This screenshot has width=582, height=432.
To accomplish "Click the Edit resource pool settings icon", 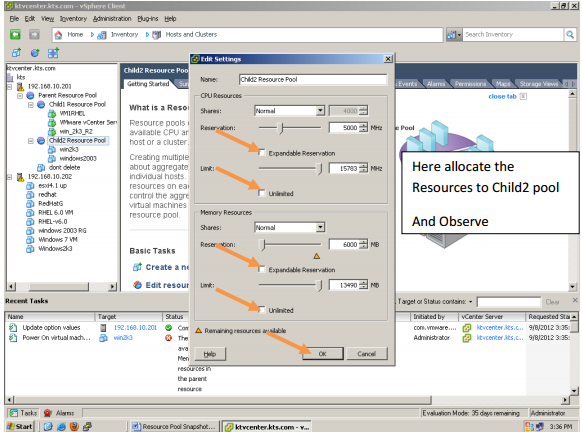I will click(137, 285).
